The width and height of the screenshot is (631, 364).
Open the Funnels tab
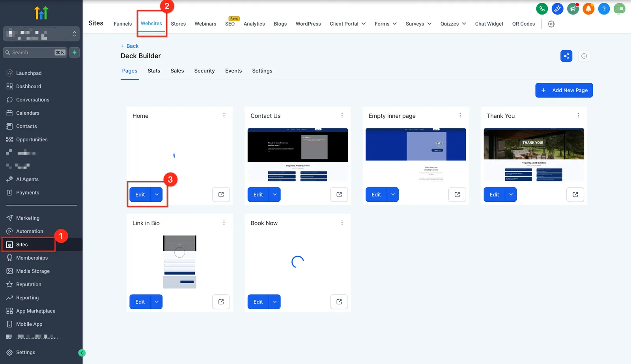(123, 24)
